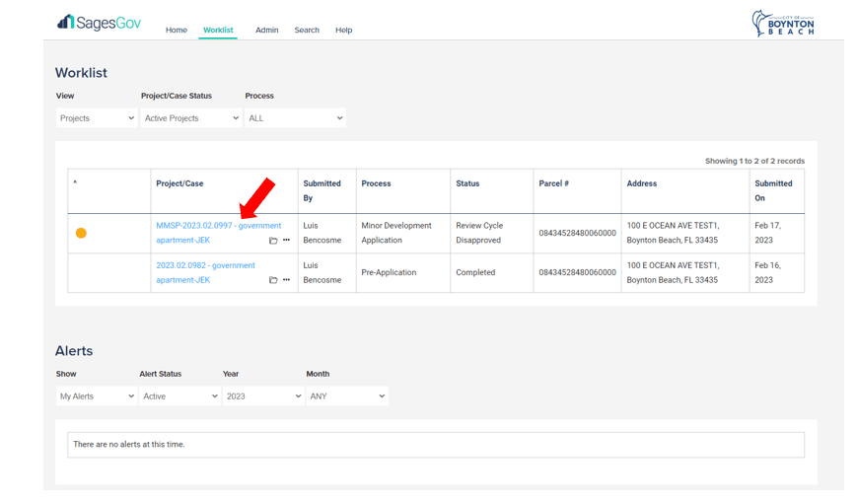Open the Admin menu
This screenshot has width=858, height=504.
pos(266,31)
